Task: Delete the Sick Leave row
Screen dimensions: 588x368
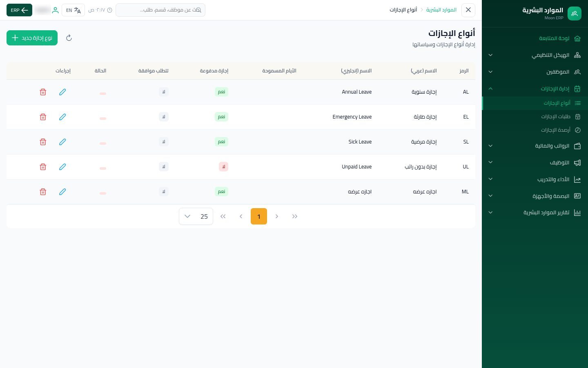Action: (x=43, y=142)
